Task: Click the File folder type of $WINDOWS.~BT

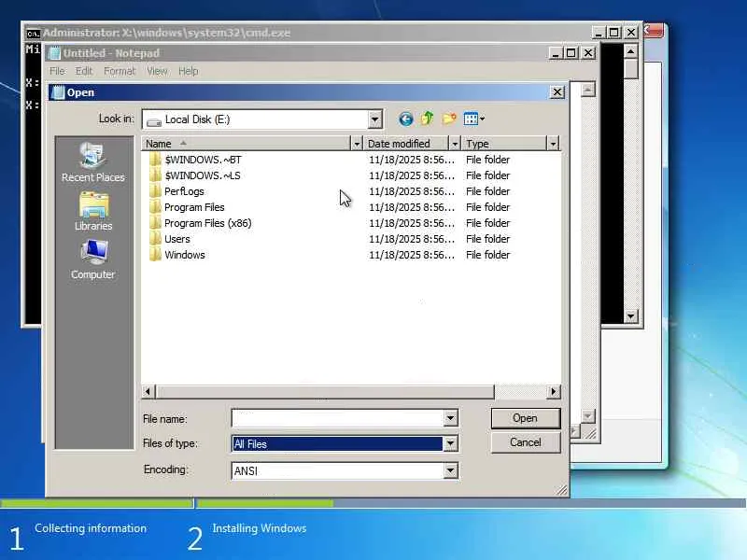Action: pyautogui.click(x=487, y=160)
